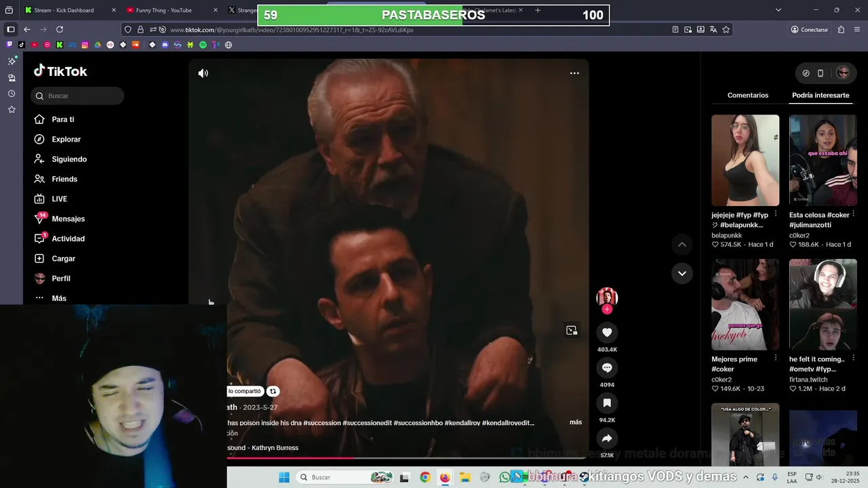Open the phone app icon in TikTok header
This screenshot has height=488, width=868.
point(820,73)
